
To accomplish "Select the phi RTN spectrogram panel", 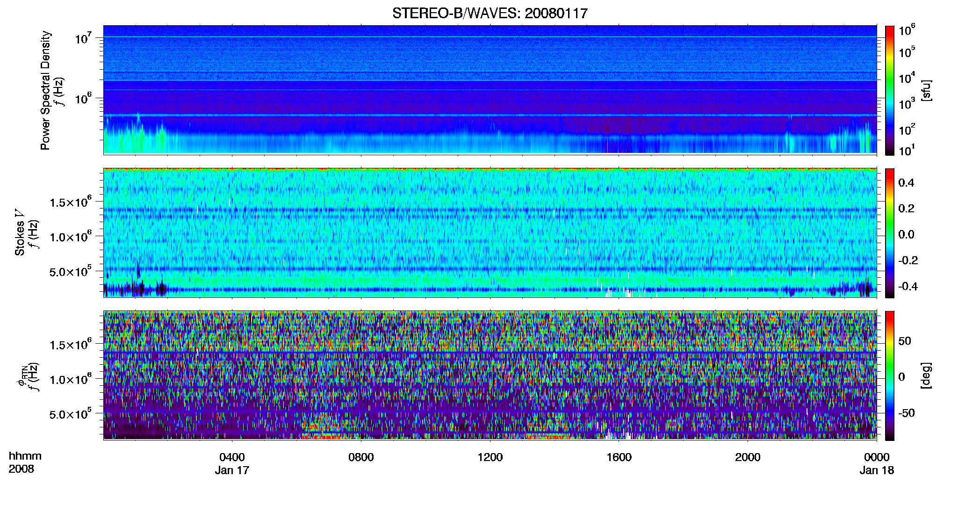I will point(490,375).
